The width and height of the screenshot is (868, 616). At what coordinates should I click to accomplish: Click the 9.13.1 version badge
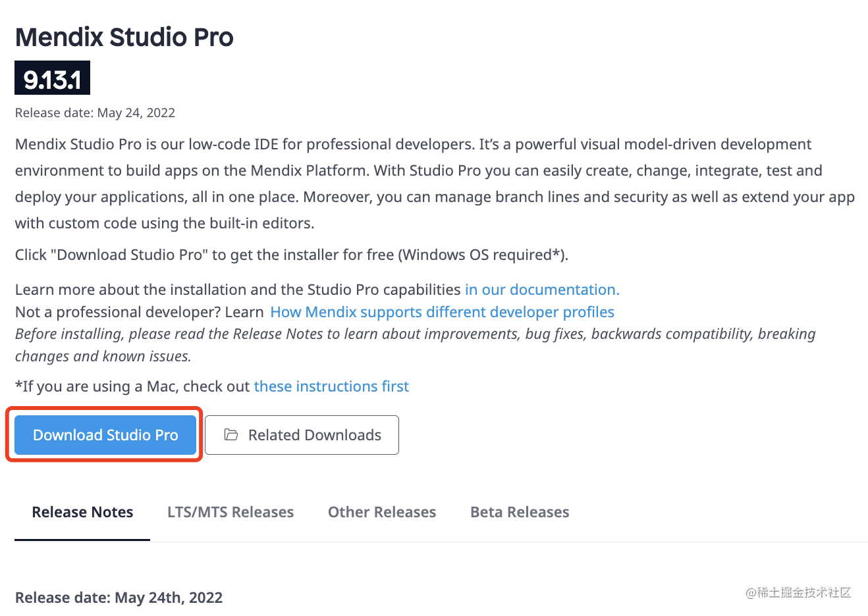(52, 78)
